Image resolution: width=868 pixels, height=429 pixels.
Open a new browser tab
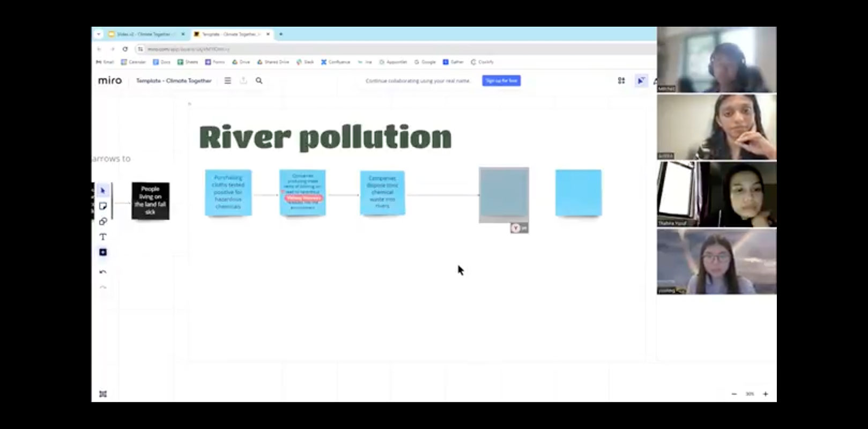click(280, 34)
